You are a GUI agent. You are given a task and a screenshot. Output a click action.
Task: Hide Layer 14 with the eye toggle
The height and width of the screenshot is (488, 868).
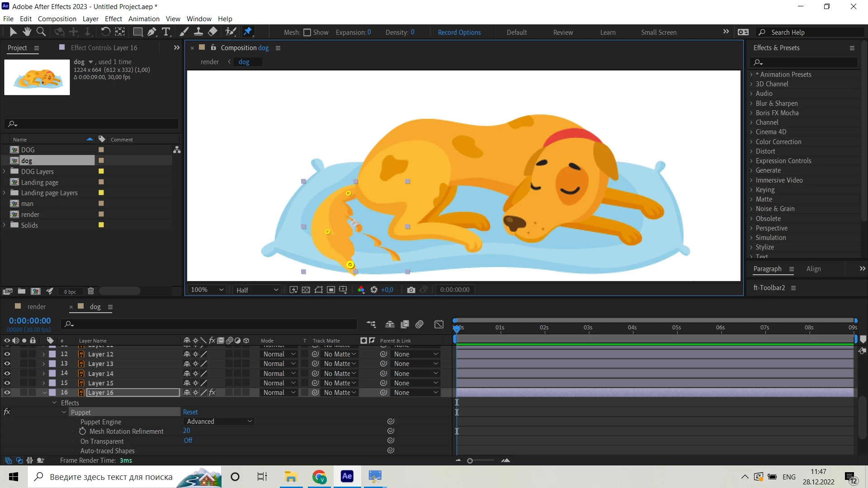pyautogui.click(x=7, y=374)
